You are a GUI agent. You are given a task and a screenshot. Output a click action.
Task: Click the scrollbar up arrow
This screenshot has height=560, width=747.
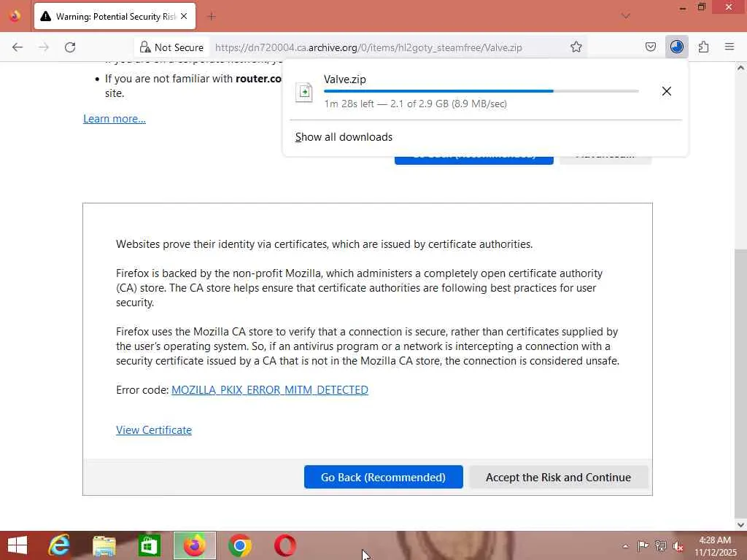click(740, 68)
